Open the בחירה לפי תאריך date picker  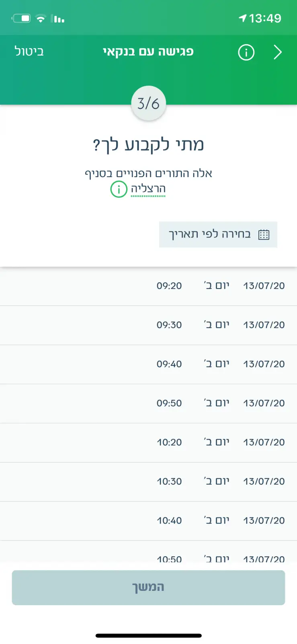click(218, 234)
